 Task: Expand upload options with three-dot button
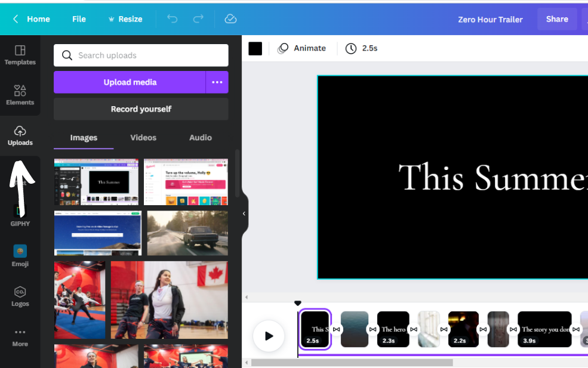pyautogui.click(x=217, y=82)
